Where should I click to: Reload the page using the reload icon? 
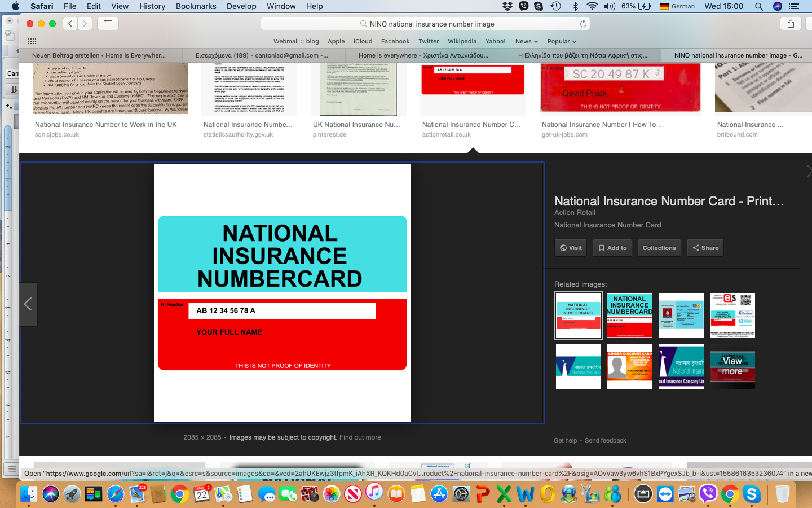click(583, 24)
